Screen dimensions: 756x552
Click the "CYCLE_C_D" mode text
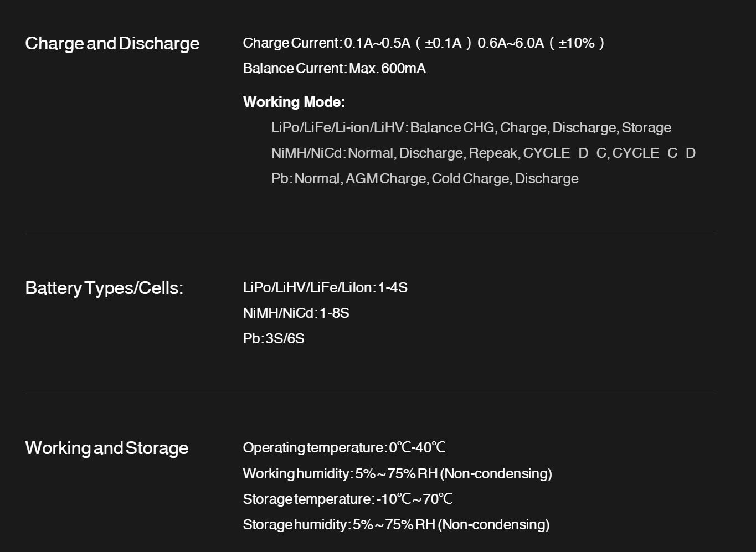coord(654,153)
